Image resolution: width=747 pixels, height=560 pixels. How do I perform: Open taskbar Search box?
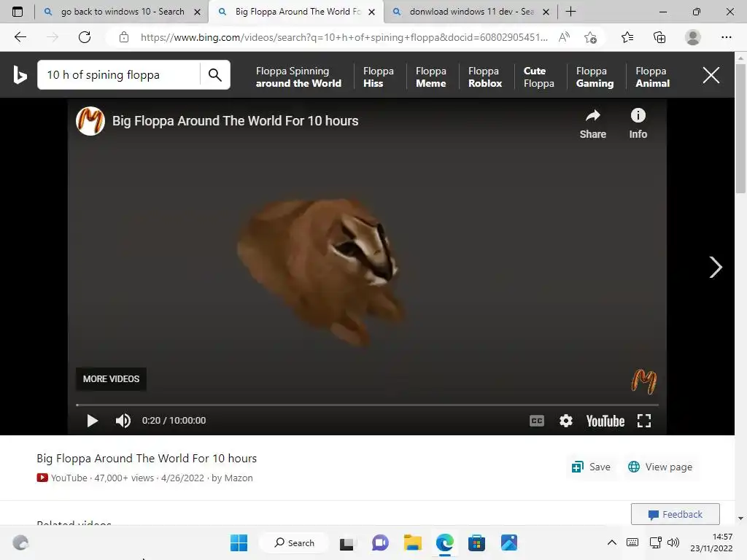pos(295,542)
